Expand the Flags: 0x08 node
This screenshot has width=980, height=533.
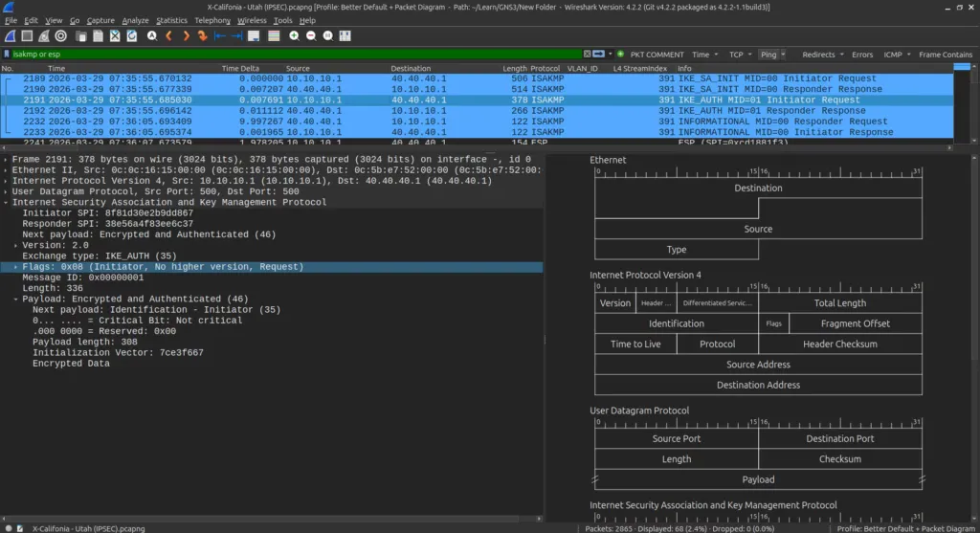tap(15, 267)
